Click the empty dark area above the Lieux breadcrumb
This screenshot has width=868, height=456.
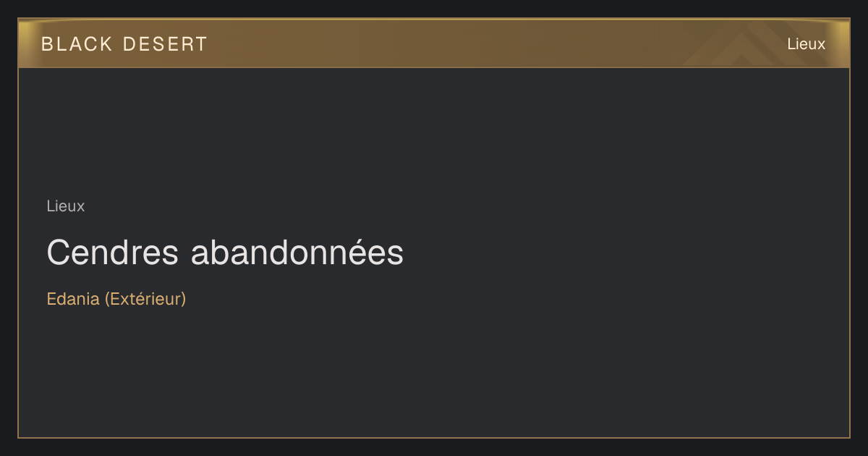click(x=434, y=130)
